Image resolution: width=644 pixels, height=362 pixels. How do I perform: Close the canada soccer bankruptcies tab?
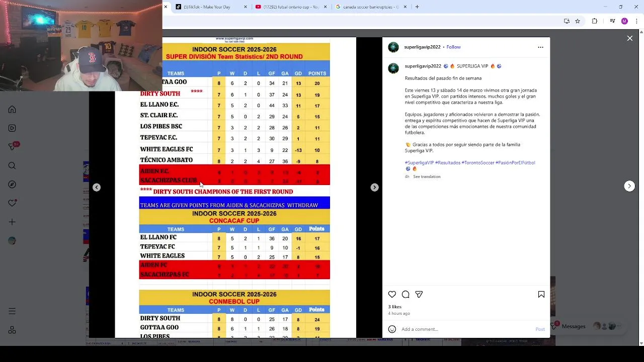click(x=406, y=7)
